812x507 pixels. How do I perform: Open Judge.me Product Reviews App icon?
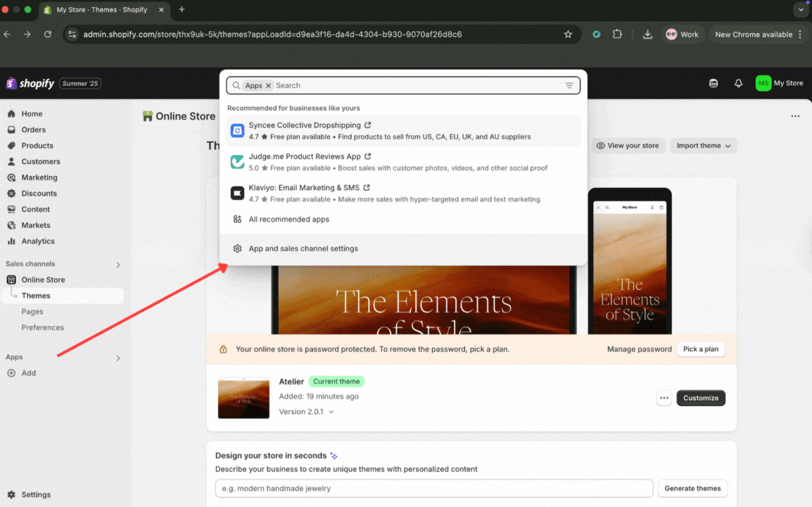coord(237,162)
